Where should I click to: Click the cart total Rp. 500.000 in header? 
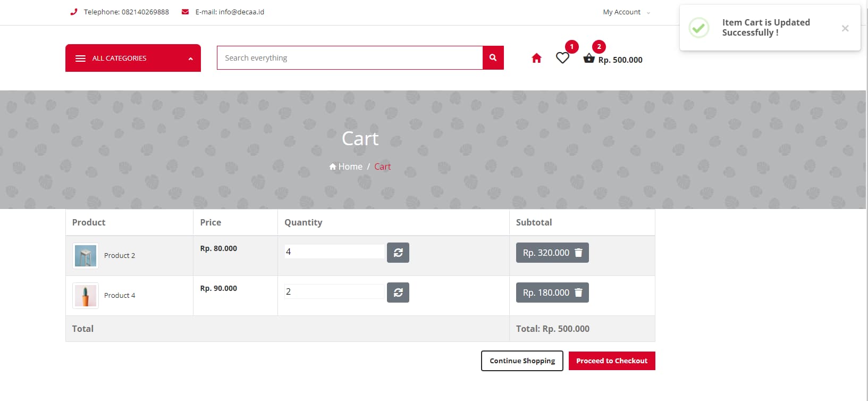click(x=620, y=60)
